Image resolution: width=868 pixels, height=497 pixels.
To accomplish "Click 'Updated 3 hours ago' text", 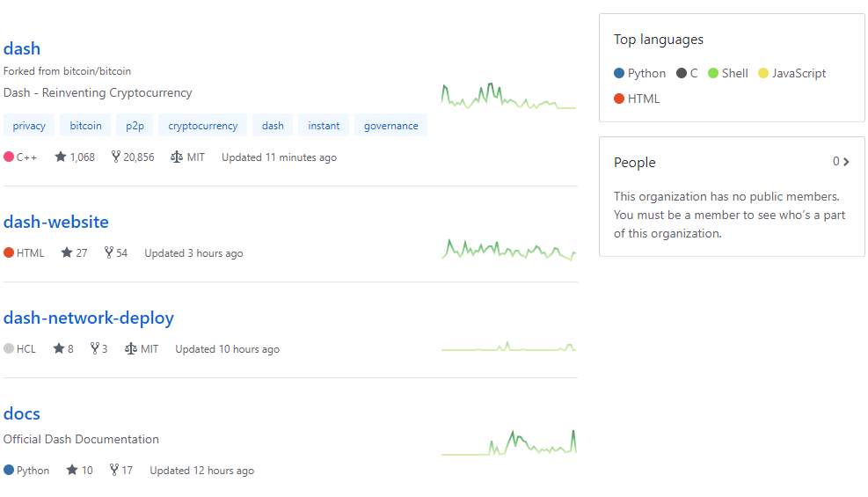I will 193,253.
